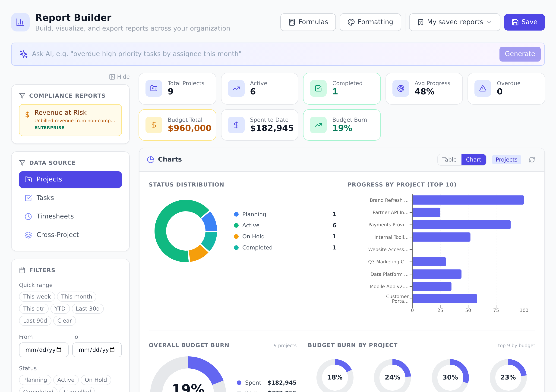Viewport: 556px width, 392px height.
Task: Open the Formatting options
Action: (x=370, y=22)
